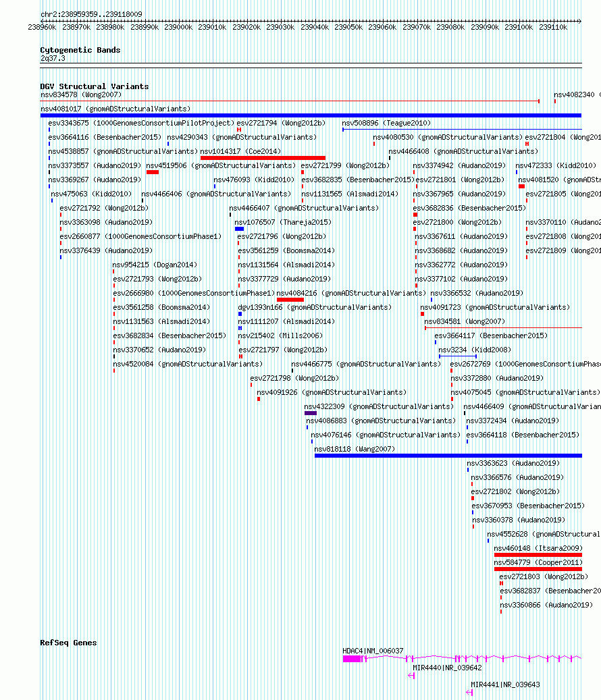Click the HDAC4|NM_006037 gene label
601x700 pixels.
(x=373, y=651)
